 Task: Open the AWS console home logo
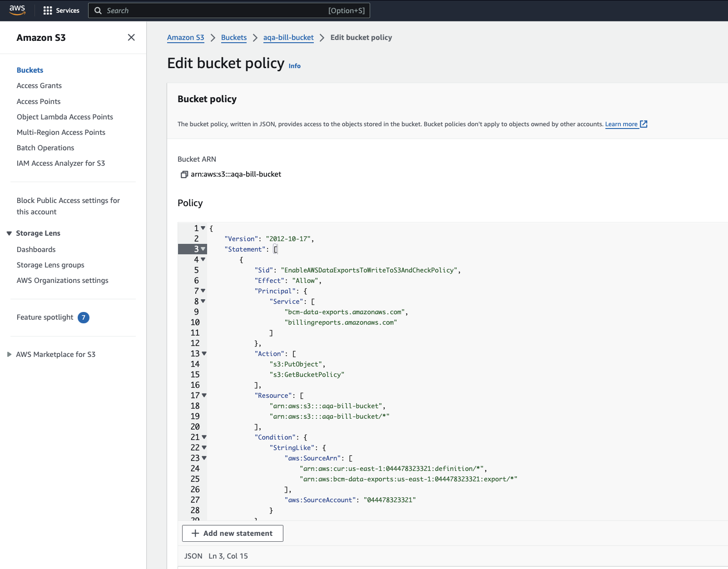point(17,10)
